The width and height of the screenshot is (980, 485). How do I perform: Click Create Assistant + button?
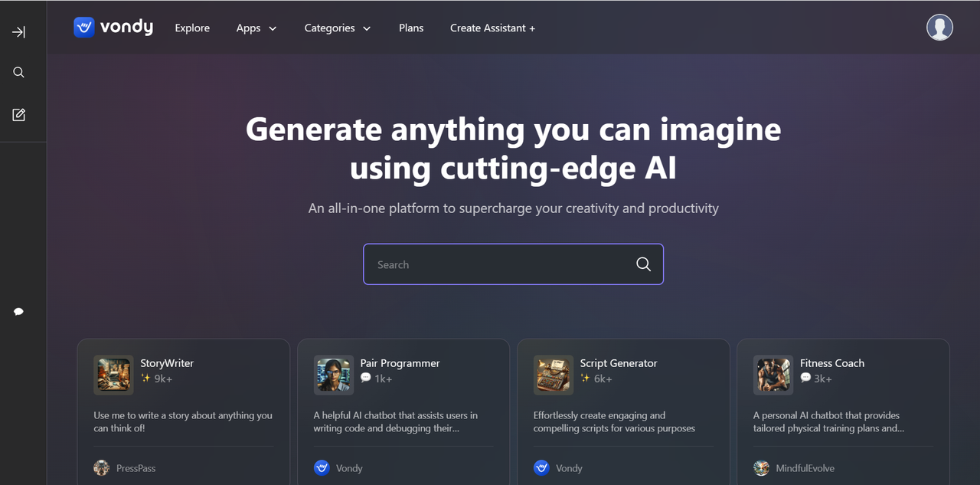point(493,28)
